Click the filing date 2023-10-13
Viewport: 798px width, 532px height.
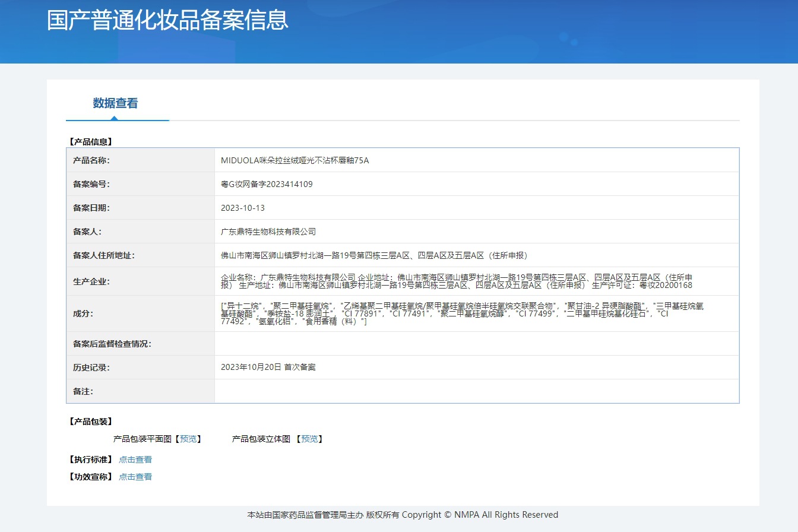243,208
